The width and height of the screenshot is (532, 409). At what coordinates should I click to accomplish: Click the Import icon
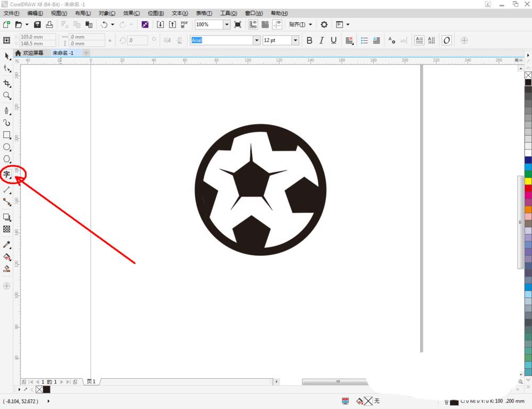point(160,24)
